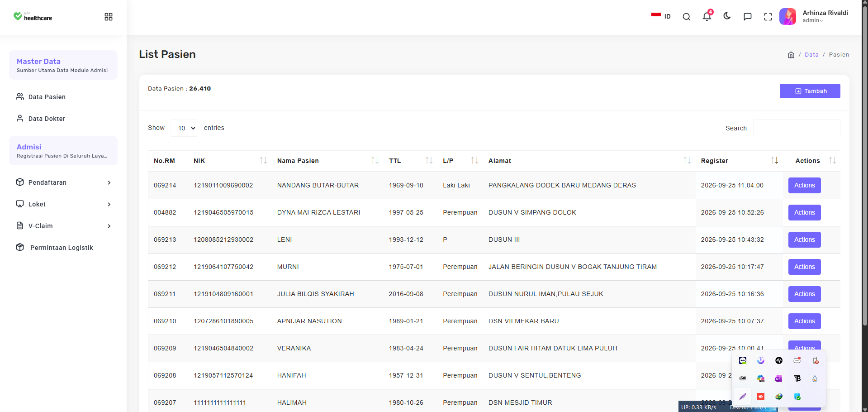Click the healthcare logo
The image size is (868, 412).
pos(33,17)
